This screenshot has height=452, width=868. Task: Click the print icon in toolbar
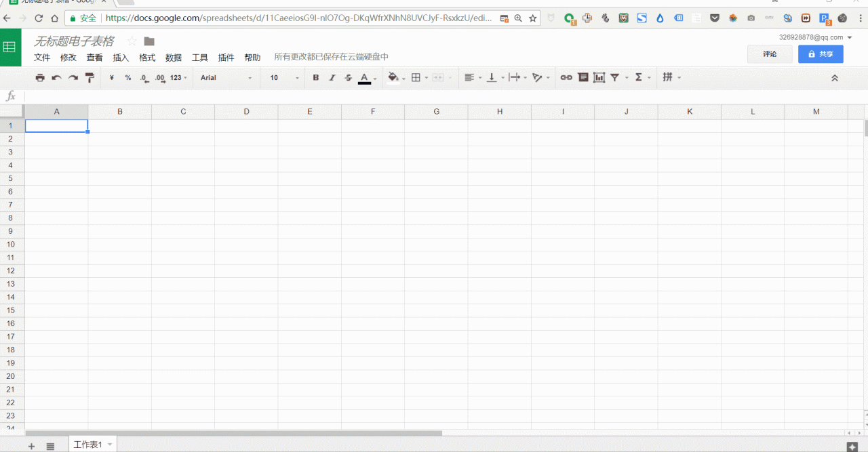click(40, 78)
